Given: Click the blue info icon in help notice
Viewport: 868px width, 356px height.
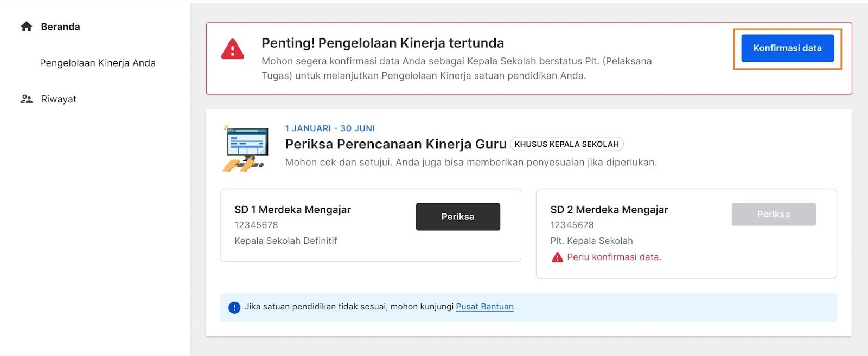Looking at the screenshot, I should click(234, 307).
